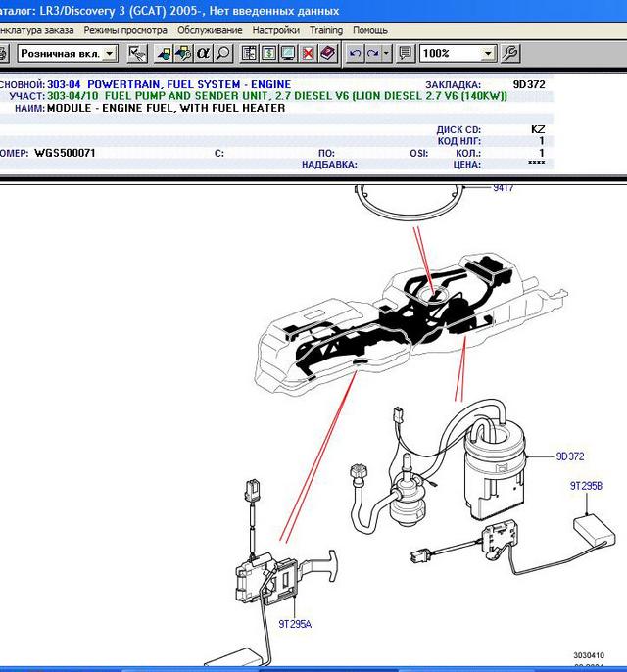
Task: Click the 9T295B callout in diagram
Action: pos(586,486)
